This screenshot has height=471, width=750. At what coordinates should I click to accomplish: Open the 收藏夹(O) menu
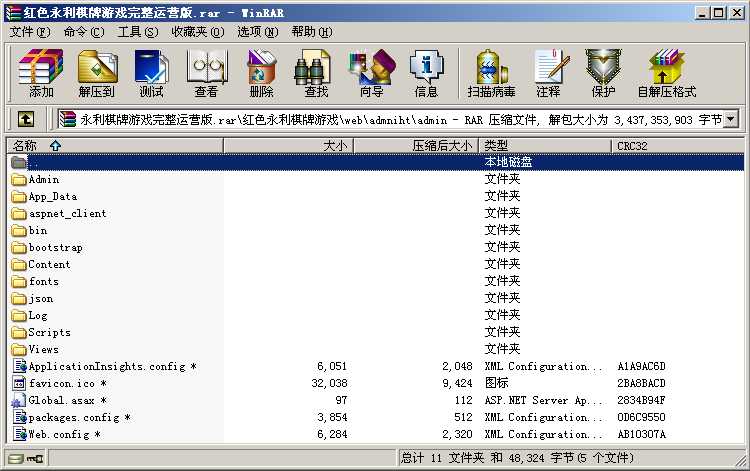tap(198, 32)
